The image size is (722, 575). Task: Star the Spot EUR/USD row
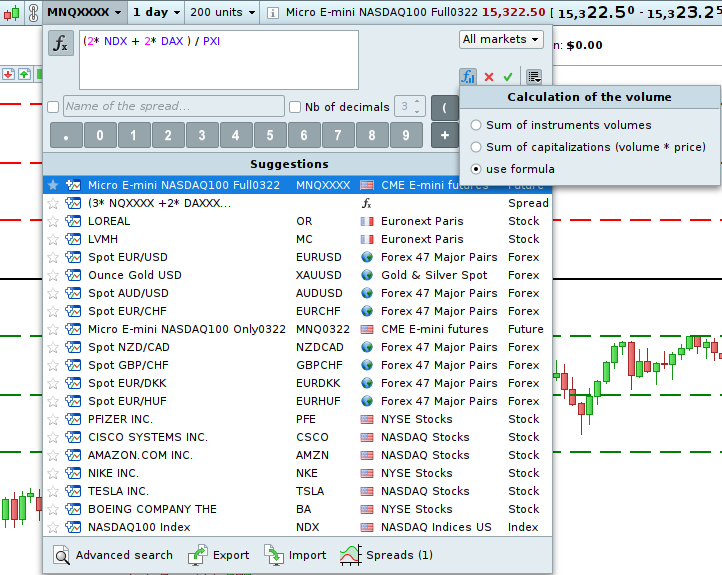pyautogui.click(x=53, y=257)
